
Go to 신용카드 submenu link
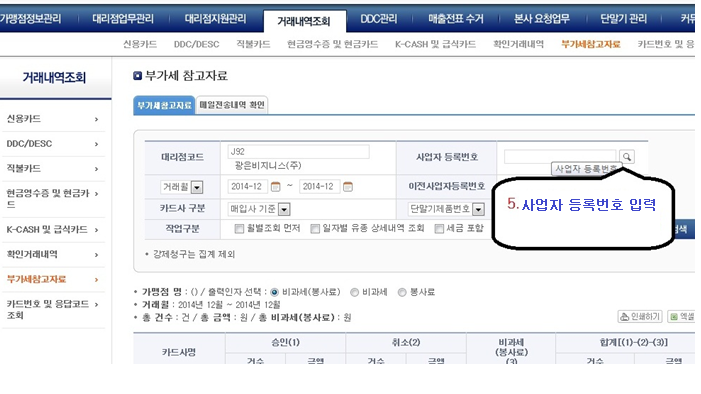point(140,44)
